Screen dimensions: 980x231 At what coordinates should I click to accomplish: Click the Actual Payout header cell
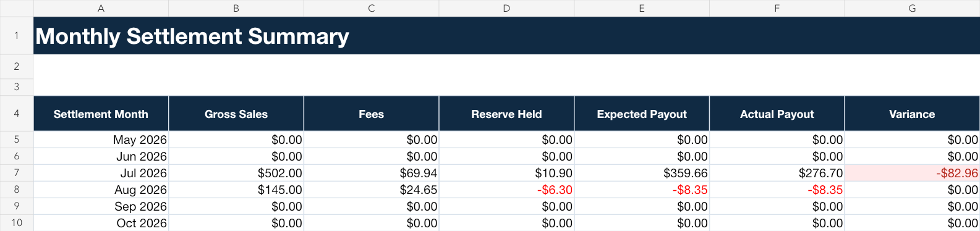click(777, 114)
